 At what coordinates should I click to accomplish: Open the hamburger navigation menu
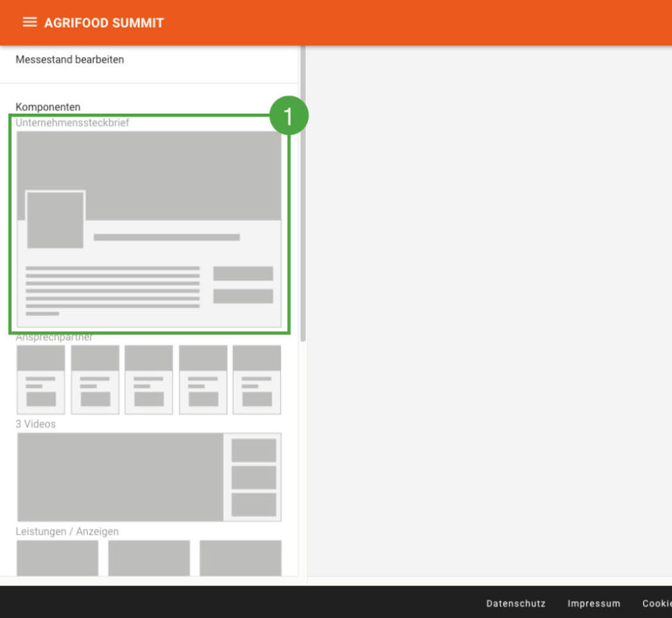30,22
